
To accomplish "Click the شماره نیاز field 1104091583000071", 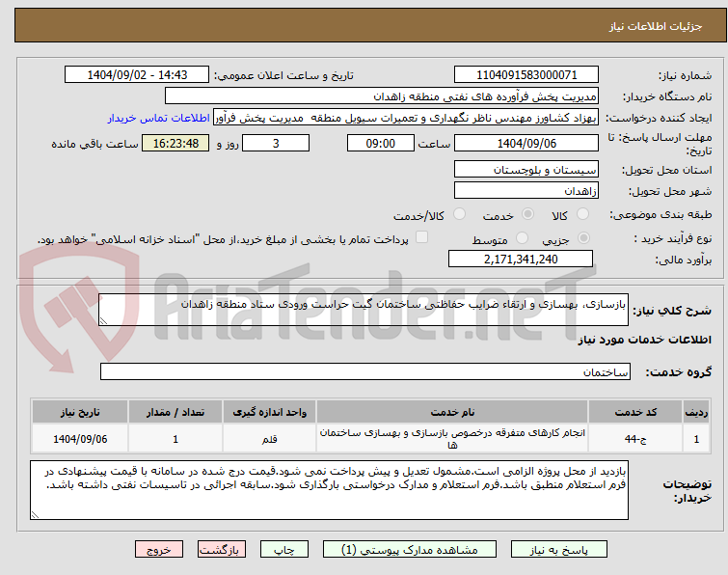I will tap(526, 75).
